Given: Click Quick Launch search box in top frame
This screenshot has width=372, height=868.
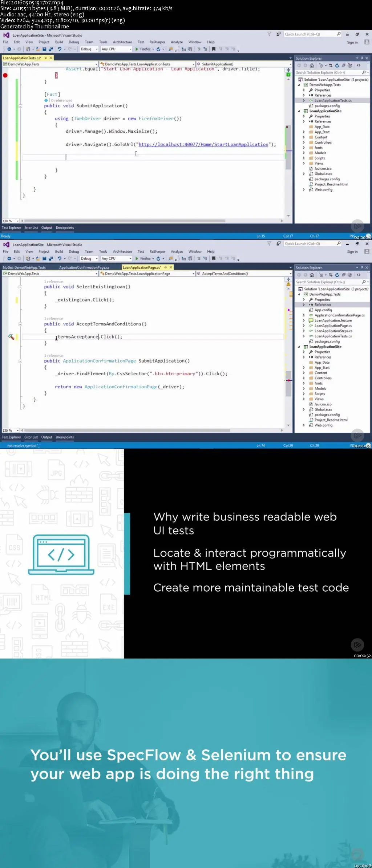Looking at the screenshot, I should pyautogui.click(x=312, y=34).
